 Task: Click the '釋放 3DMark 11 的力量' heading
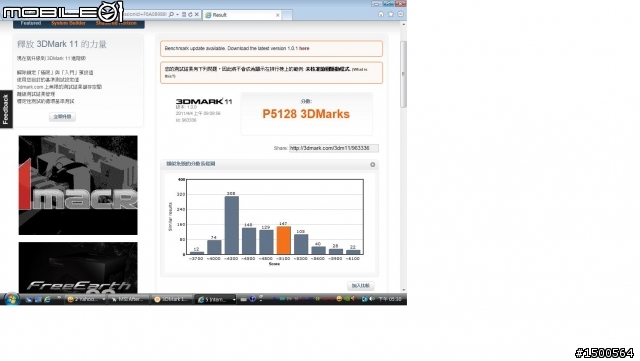[x=62, y=44]
